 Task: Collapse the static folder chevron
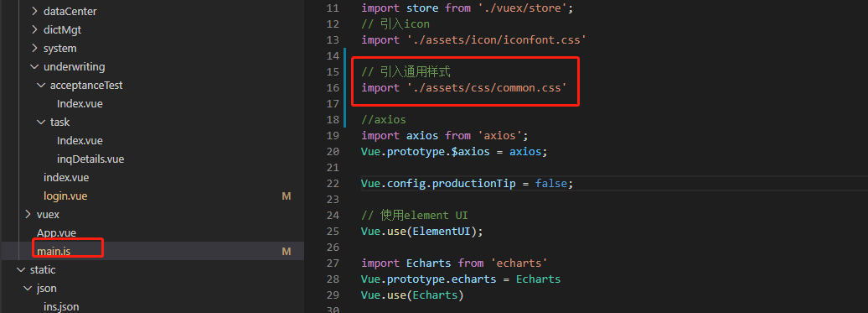(x=22, y=270)
